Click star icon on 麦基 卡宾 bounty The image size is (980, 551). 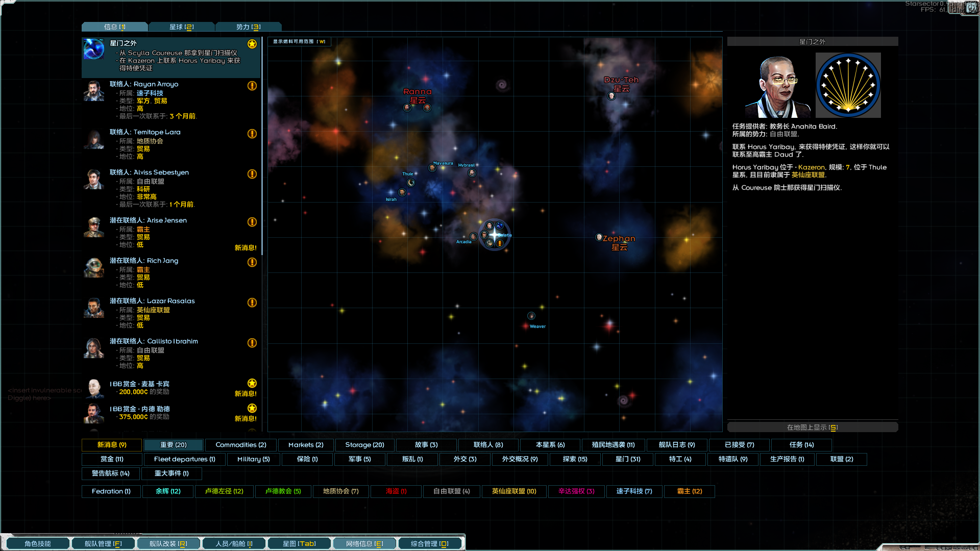(252, 383)
